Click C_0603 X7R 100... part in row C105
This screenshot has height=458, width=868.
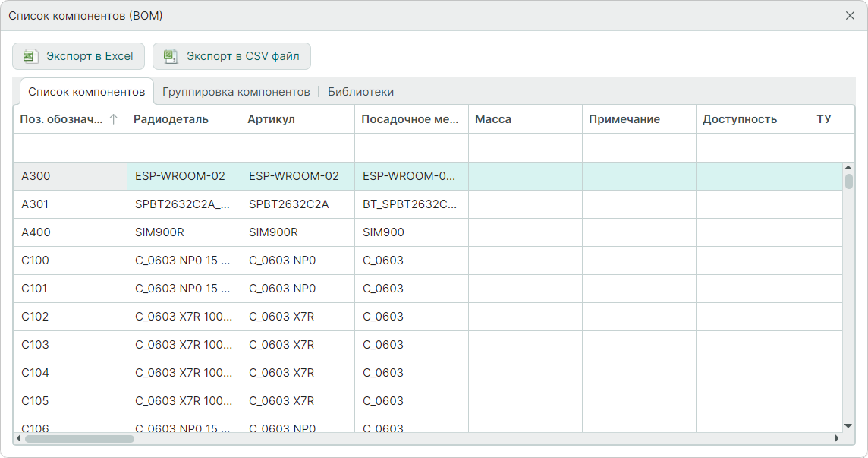(184, 401)
